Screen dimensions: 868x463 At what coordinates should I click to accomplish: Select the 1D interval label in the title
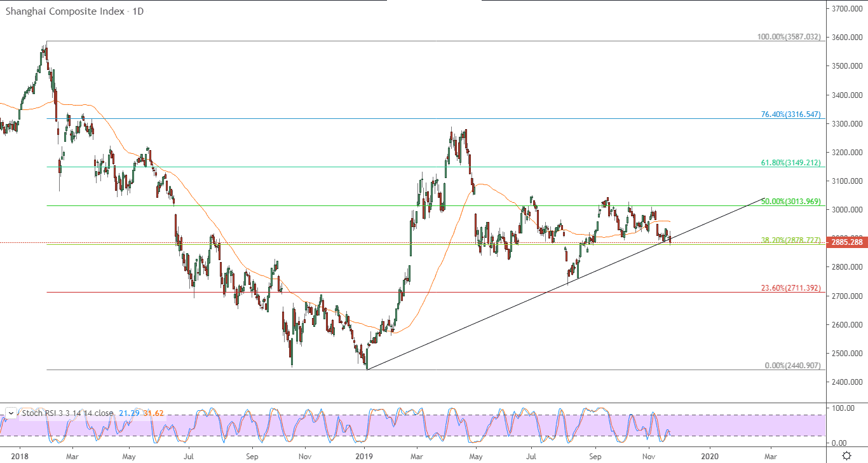137,11
